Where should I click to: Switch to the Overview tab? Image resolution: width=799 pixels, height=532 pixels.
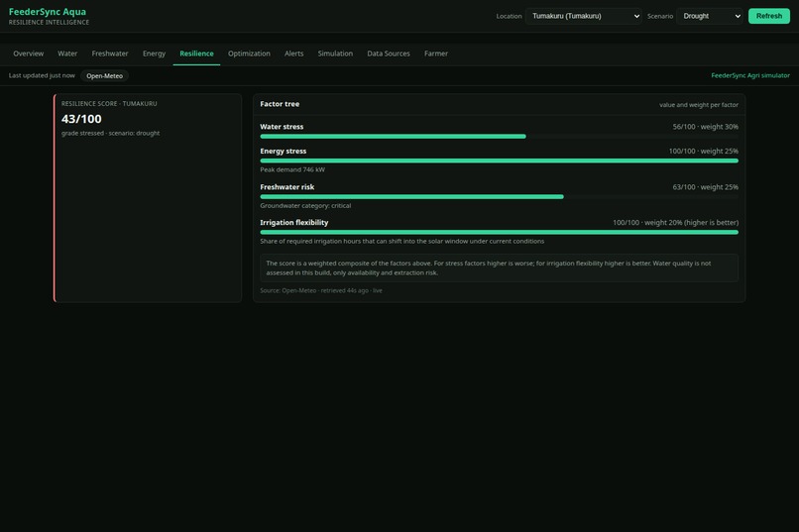click(x=29, y=53)
